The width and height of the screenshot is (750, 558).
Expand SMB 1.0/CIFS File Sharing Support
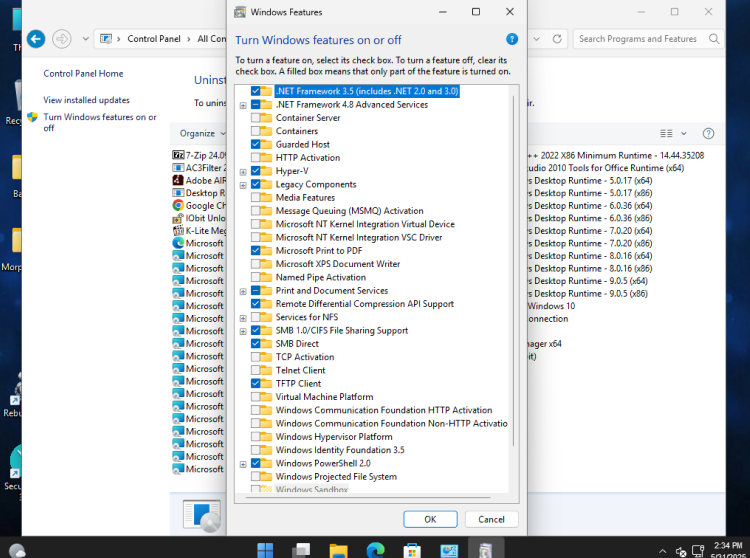pos(243,331)
